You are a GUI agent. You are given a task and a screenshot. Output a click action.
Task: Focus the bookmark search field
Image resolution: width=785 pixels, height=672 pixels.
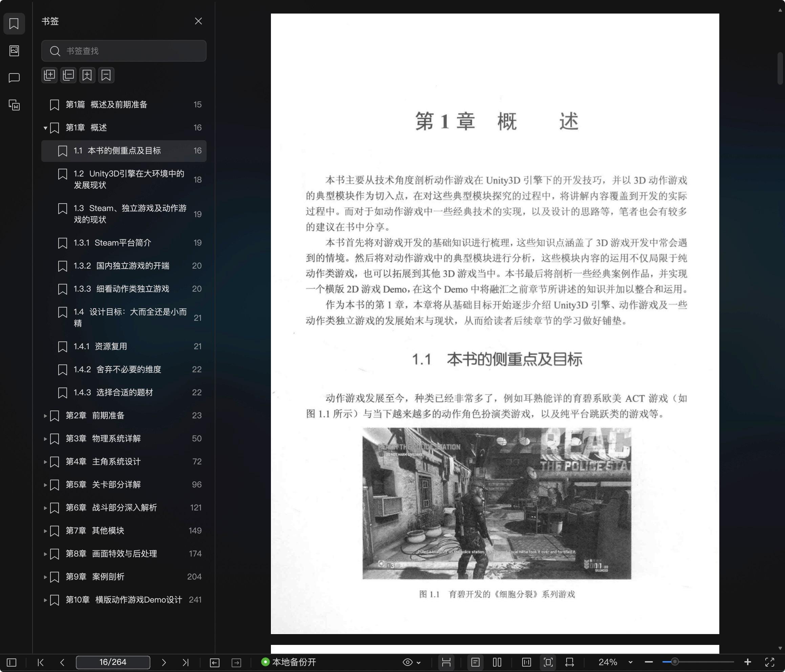pyautogui.click(x=124, y=51)
